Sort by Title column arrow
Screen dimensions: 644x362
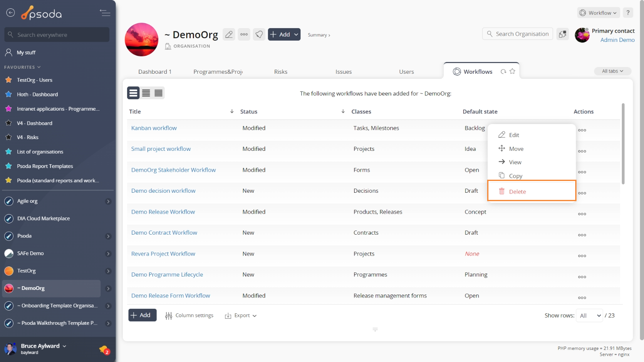pyautogui.click(x=232, y=111)
